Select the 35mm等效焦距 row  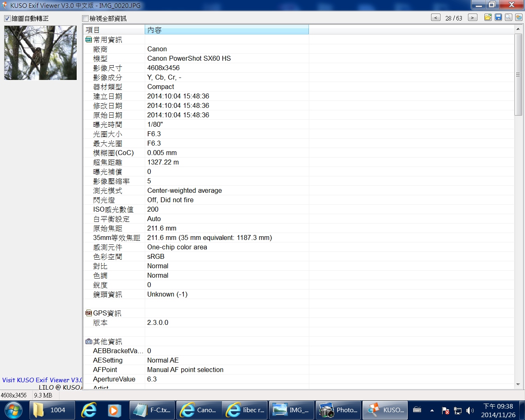pyautogui.click(x=299, y=238)
